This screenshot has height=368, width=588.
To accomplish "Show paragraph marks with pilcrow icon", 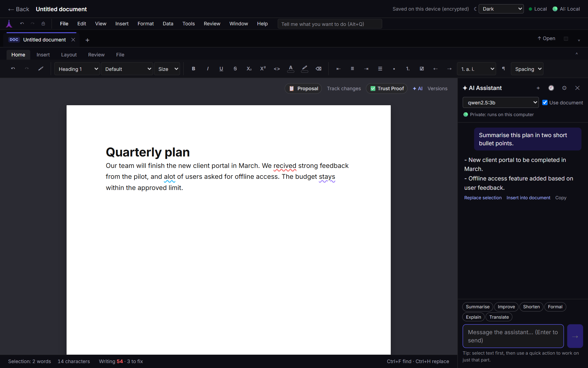I will coord(504,69).
